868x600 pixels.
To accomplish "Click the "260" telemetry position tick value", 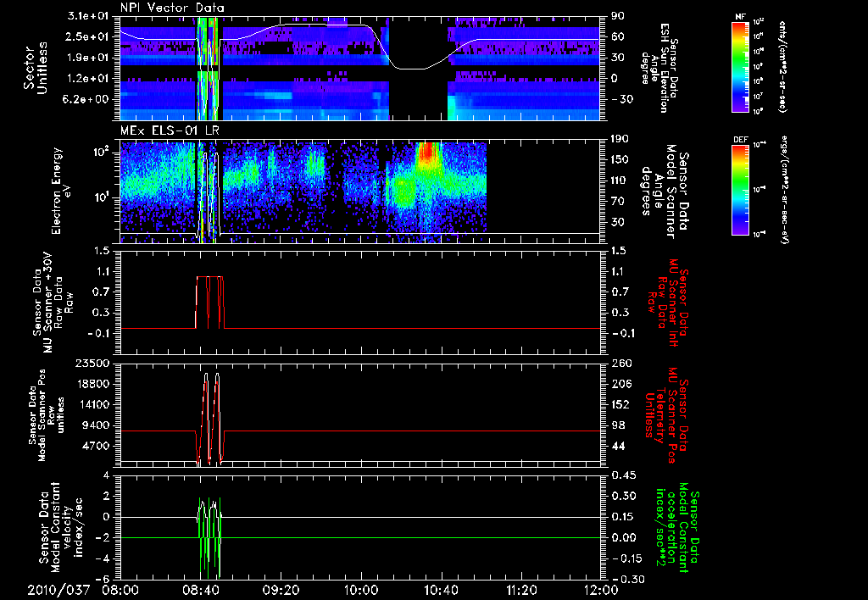I will 620,363.
